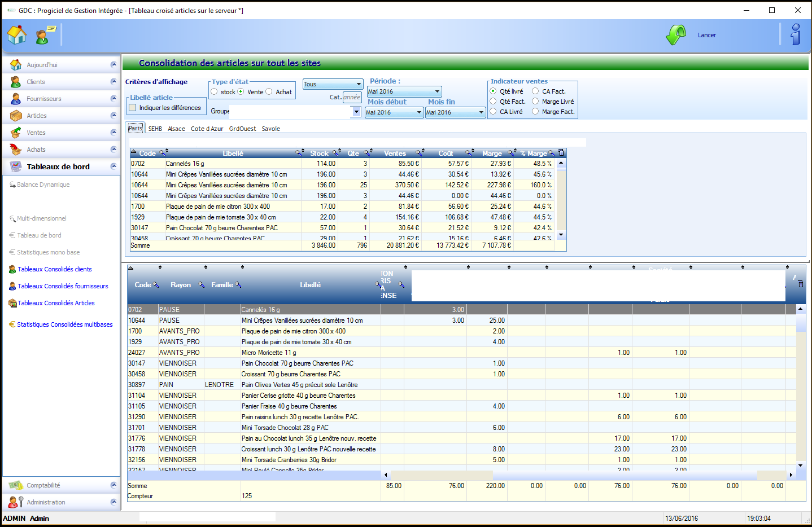The width and height of the screenshot is (812, 527).
Task: Click upper grid column chooser icon
Action: click(x=561, y=153)
